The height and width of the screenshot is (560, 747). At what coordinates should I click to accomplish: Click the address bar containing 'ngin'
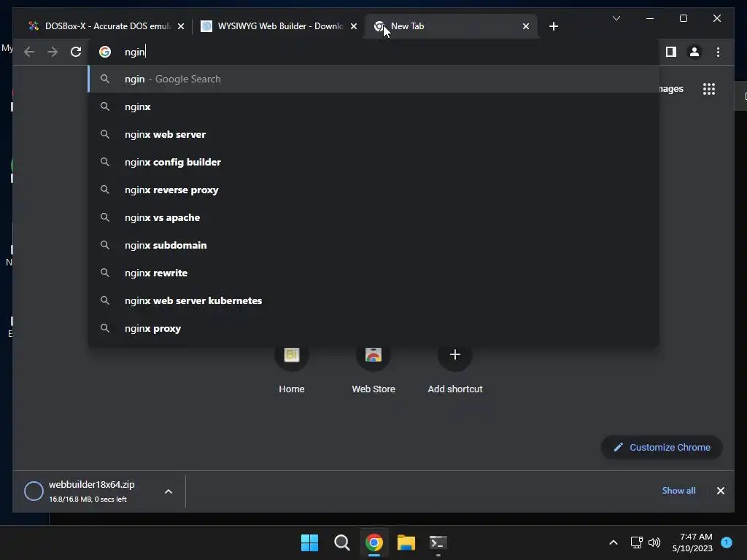coord(374,52)
